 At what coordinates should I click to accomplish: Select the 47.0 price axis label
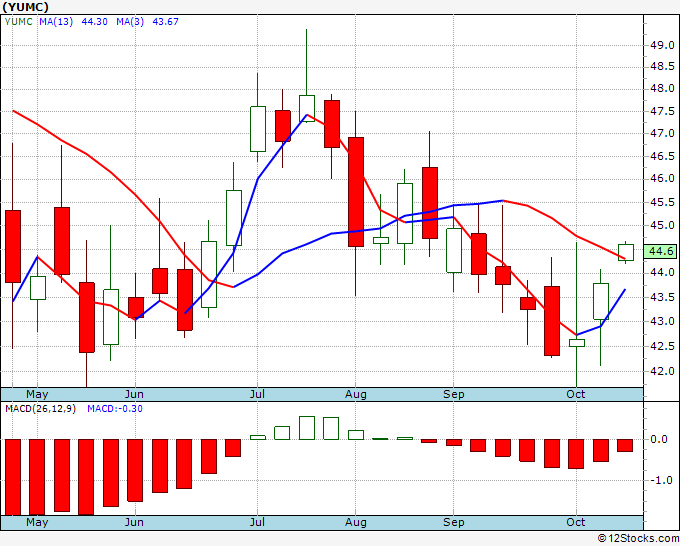662,134
